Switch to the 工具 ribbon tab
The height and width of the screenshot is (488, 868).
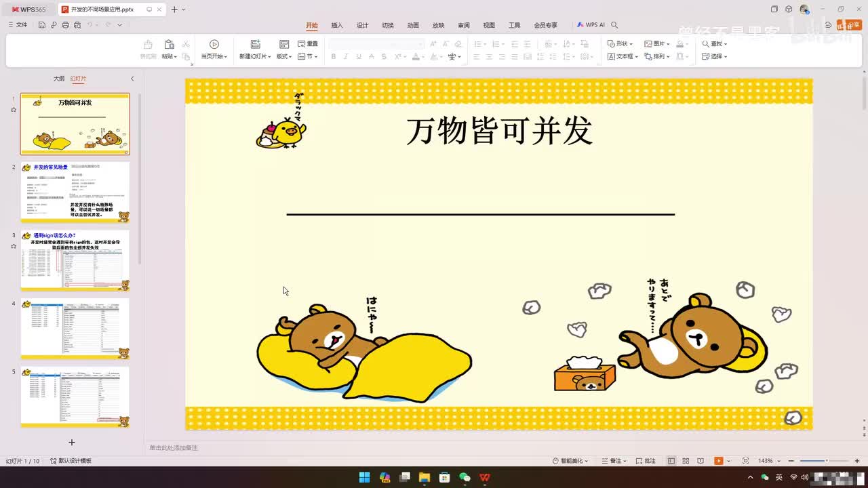(515, 26)
